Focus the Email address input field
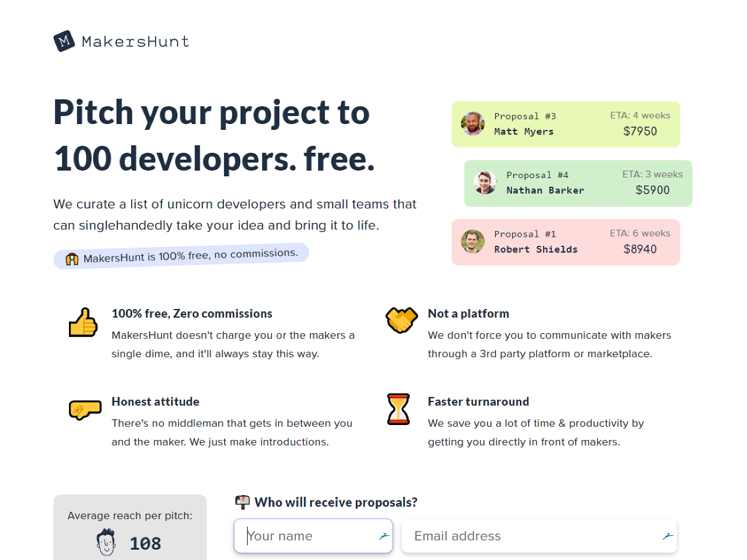Image resolution: width=747 pixels, height=560 pixels. coord(539,536)
